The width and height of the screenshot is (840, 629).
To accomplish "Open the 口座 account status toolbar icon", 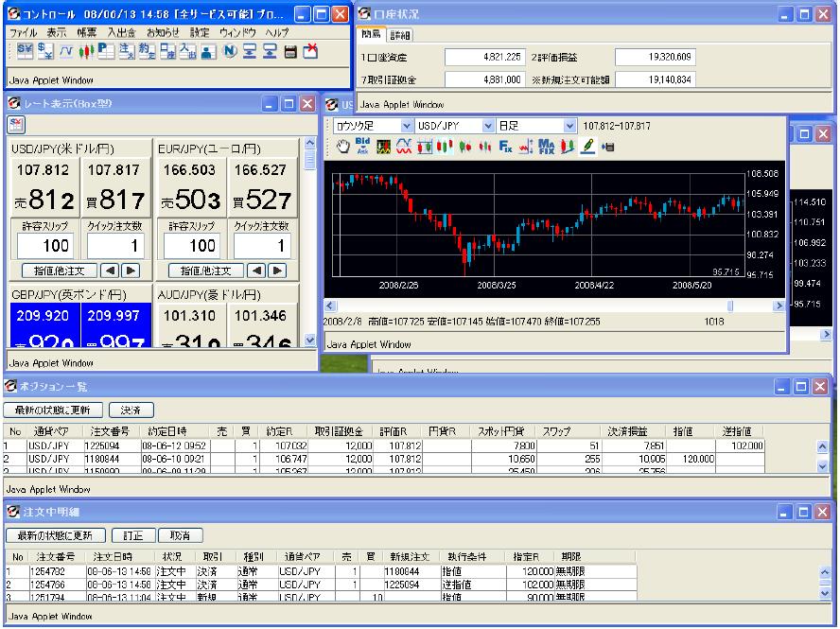I will (167, 51).
